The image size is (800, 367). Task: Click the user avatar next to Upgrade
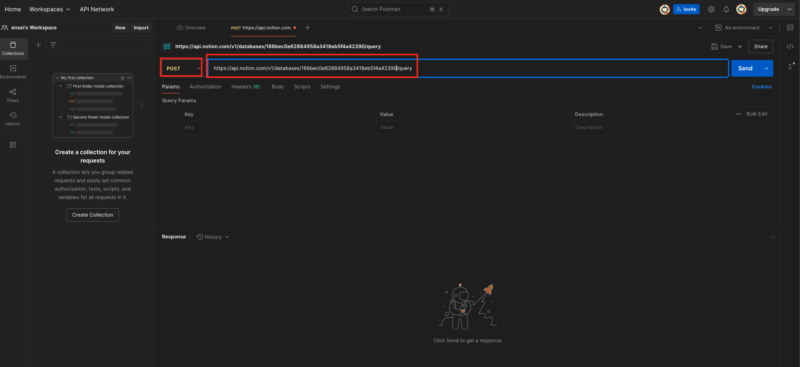coord(741,9)
